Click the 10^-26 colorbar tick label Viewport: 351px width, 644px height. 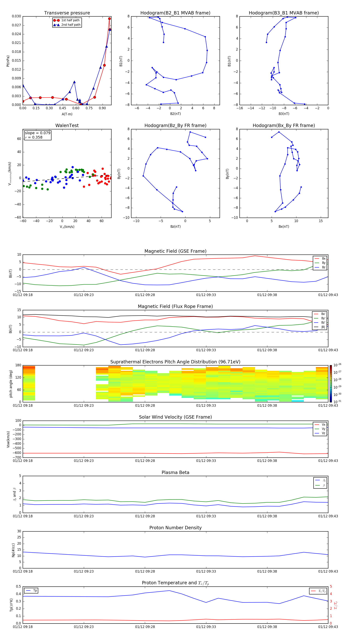(337, 365)
